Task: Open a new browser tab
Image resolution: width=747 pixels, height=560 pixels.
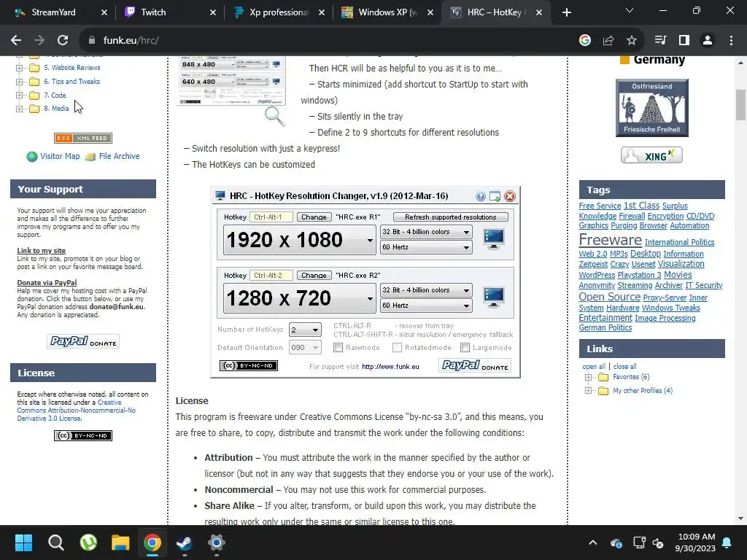Action: pos(566,13)
